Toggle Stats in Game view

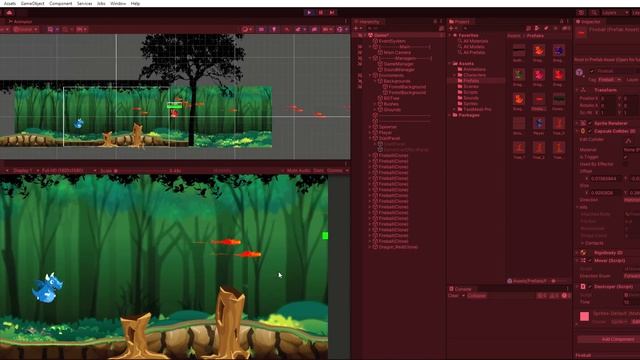tap(318, 171)
